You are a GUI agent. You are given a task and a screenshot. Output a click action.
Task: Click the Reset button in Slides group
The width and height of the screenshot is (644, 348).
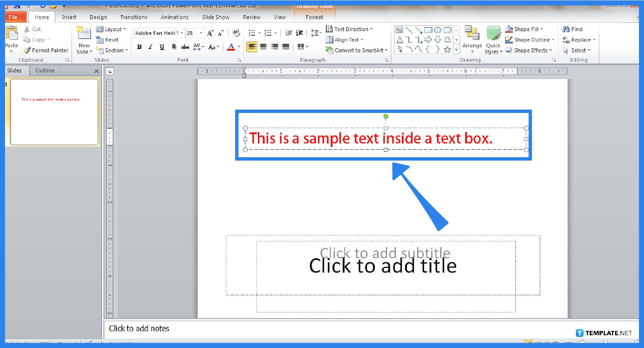(x=109, y=40)
